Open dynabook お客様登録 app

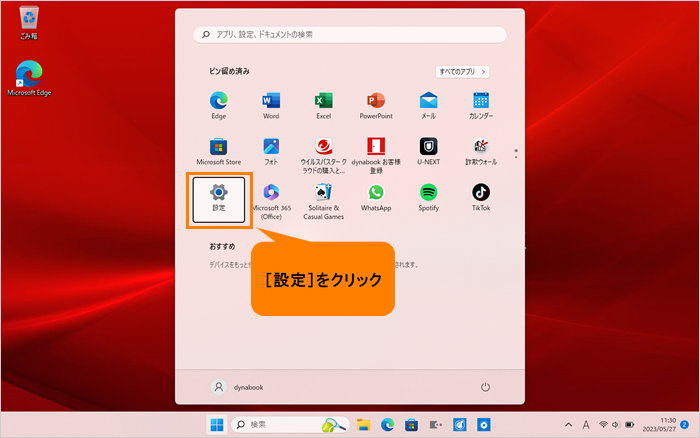pos(376,155)
